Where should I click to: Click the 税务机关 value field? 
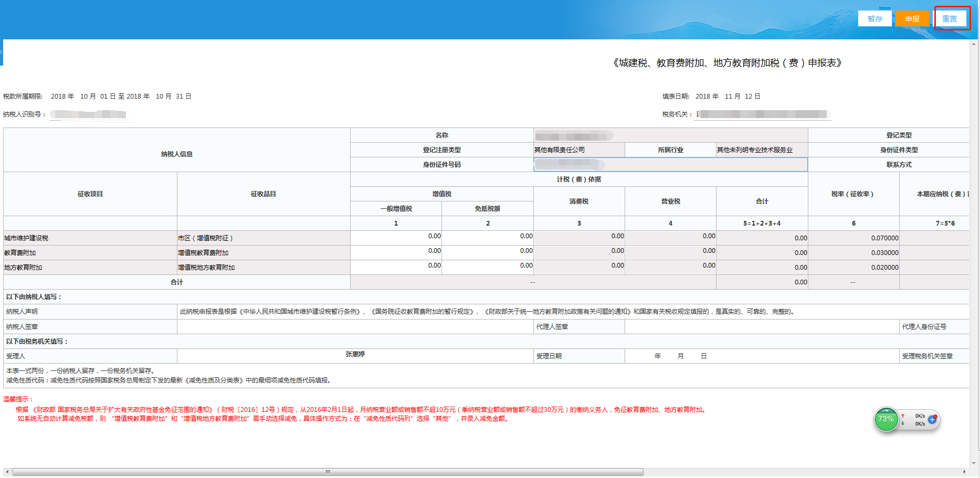pyautogui.click(x=762, y=114)
